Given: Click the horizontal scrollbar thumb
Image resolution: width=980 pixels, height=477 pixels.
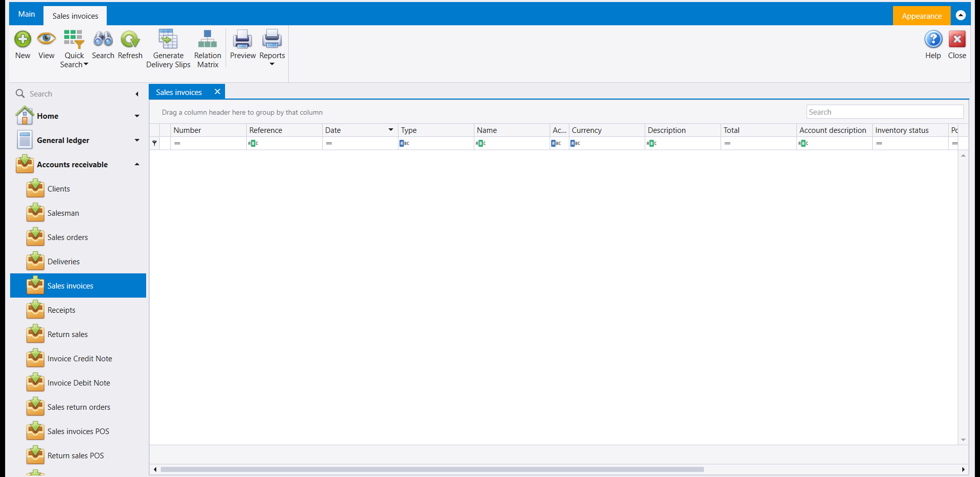Looking at the screenshot, I should click(x=432, y=469).
